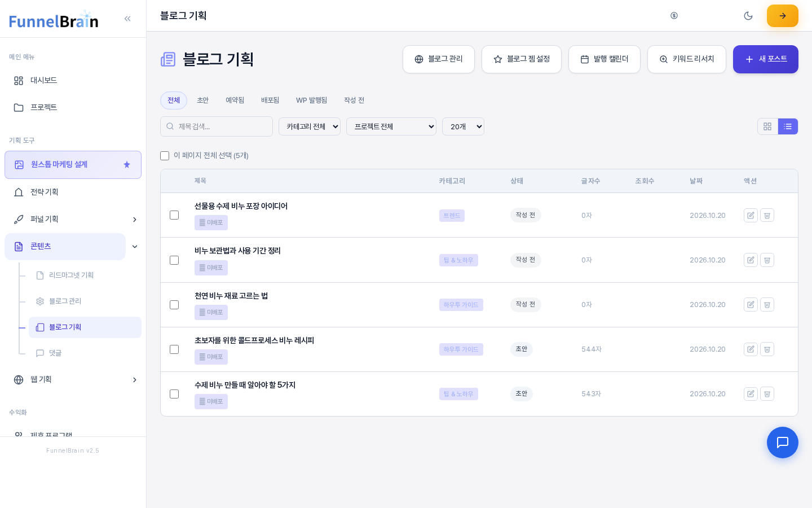Edit the 비누 보관법과 사용 기간 정리 post
Viewport: 812px width, 508px height.
click(751, 260)
